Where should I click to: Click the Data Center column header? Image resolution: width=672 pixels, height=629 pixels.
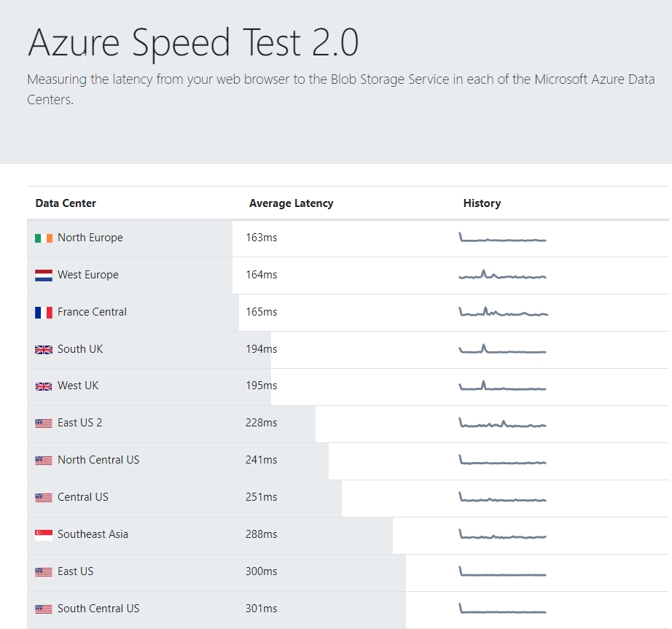click(66, 203)
